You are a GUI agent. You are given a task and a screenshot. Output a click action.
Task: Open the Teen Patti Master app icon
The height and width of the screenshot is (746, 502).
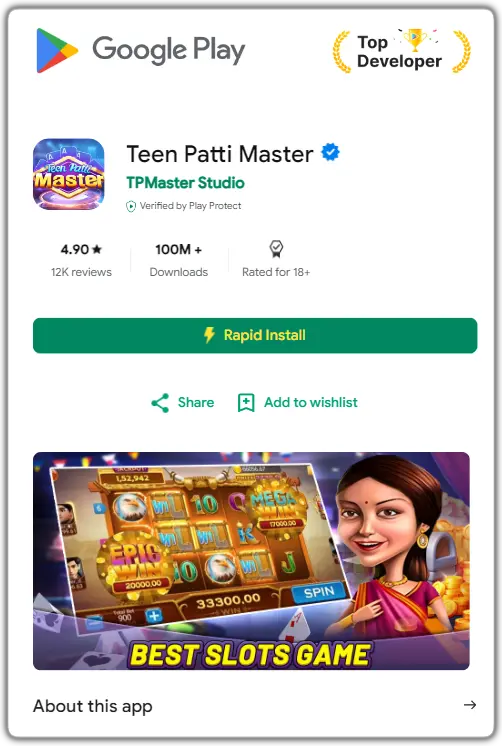point(69,174)
